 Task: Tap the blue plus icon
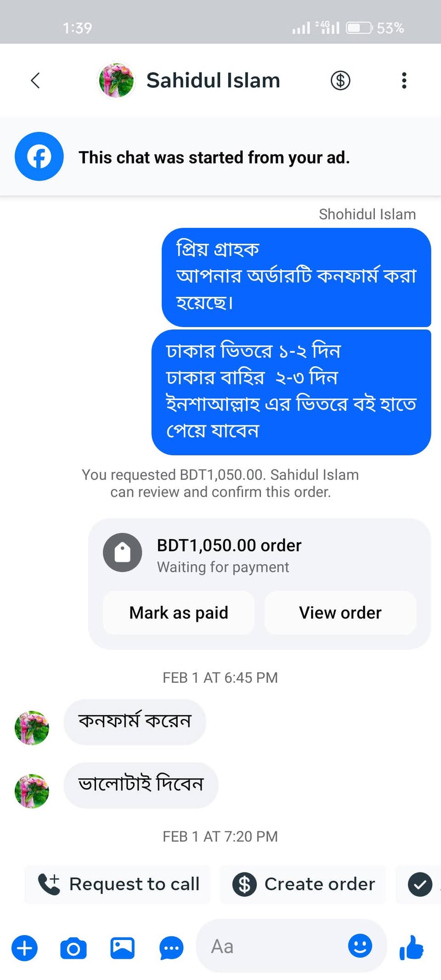tap(24, 948)
